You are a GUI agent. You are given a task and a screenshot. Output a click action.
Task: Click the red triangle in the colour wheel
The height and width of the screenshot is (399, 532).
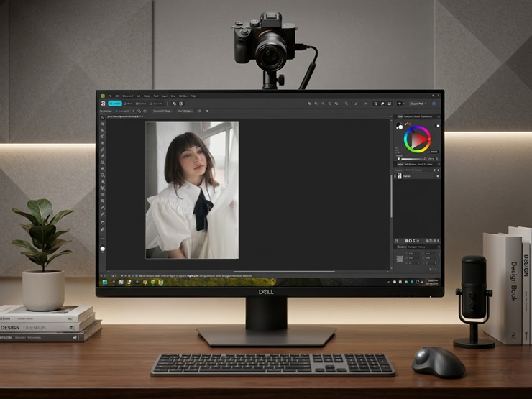click(x=419, y=139)
